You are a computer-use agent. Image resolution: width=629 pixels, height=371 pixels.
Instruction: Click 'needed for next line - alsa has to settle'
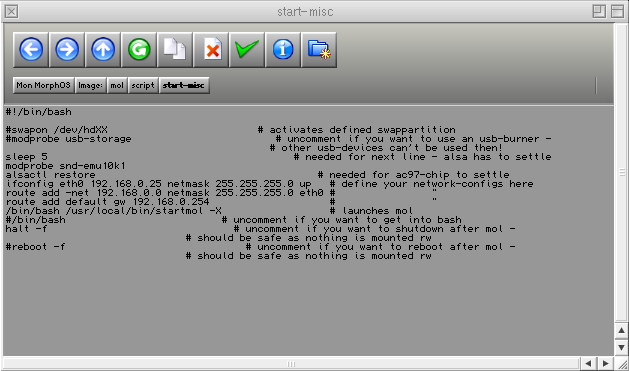click(428, 157)
